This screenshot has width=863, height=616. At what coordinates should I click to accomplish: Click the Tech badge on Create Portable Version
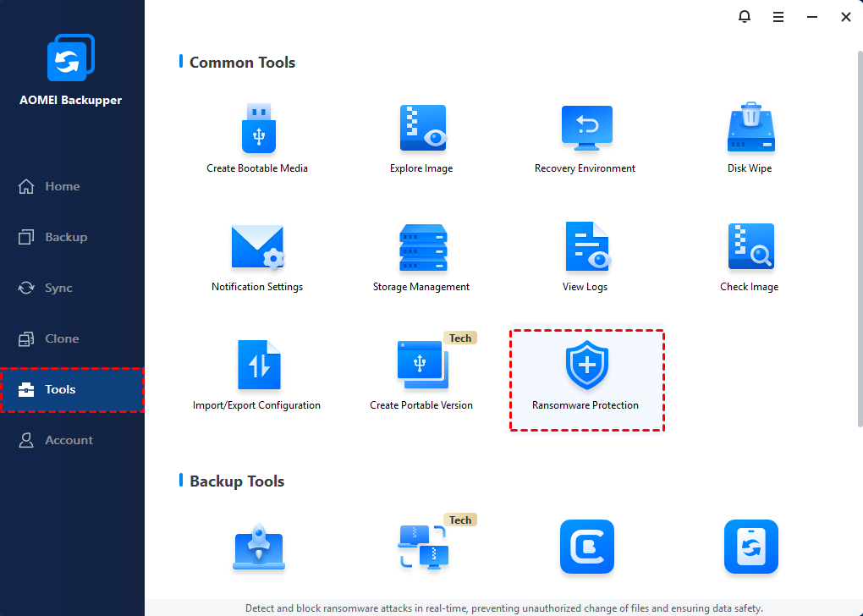coord(460,338)
